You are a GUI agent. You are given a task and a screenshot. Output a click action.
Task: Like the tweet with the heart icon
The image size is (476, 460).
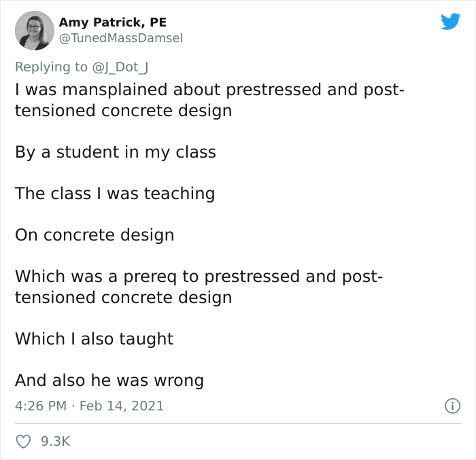point(24,442)
